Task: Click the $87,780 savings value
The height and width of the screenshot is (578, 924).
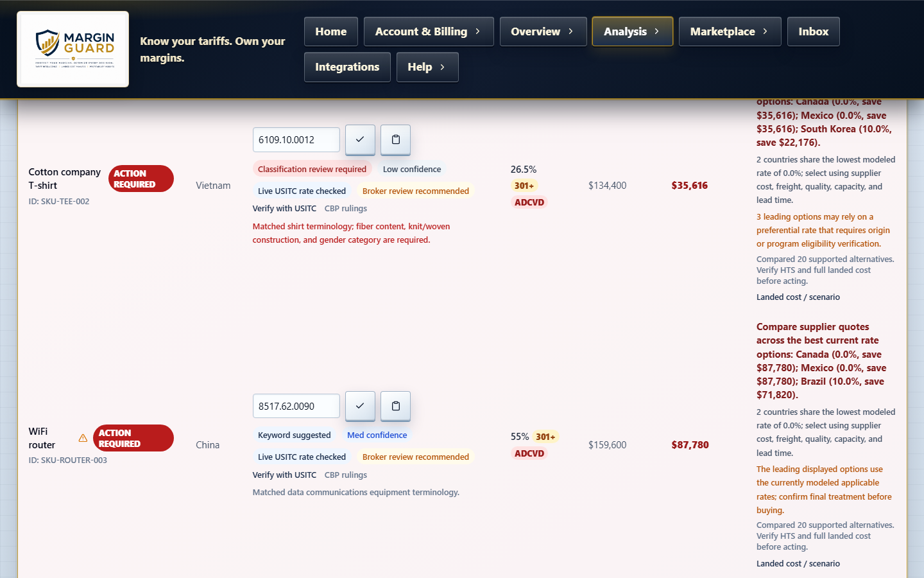Action: (690, 445)
